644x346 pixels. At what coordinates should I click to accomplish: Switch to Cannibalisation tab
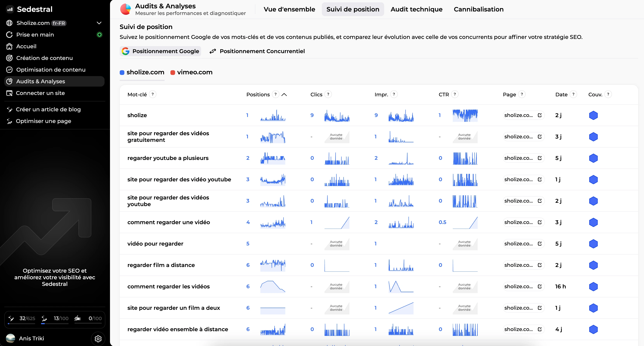pyautogui.click(x=478, y=9)
